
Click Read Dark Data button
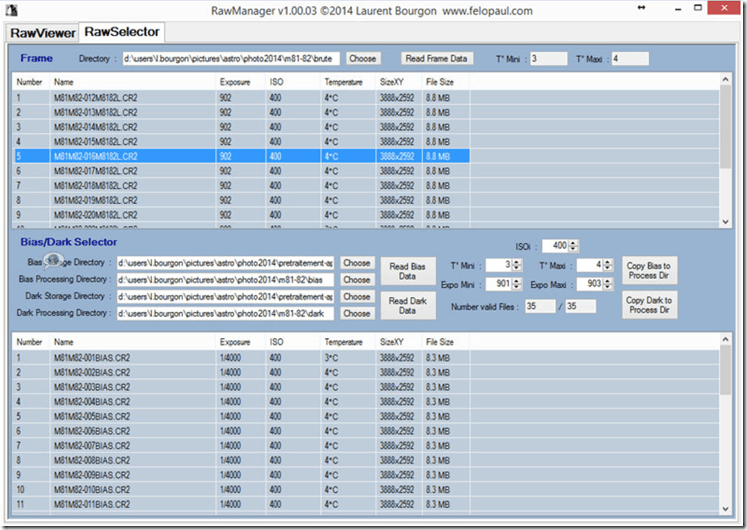(407, 306)
